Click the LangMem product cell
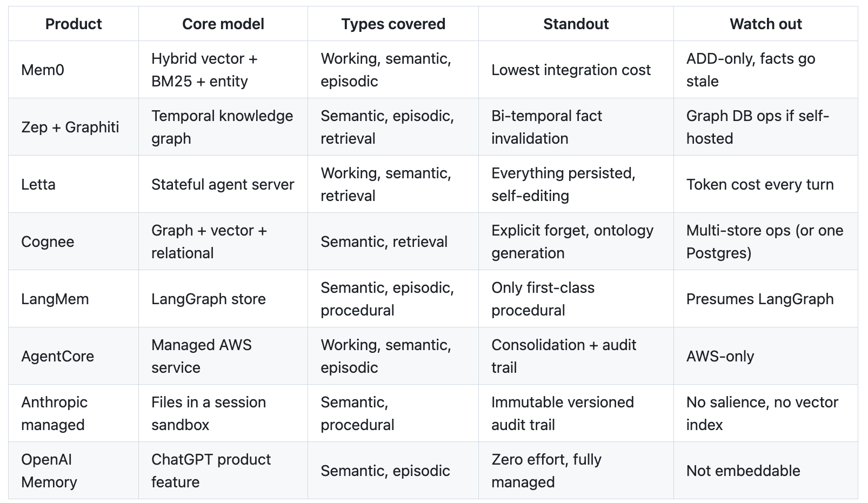Image resolution: width=868 pixels, height=503 pixels. pyautogui.click(x=74, y=299)
